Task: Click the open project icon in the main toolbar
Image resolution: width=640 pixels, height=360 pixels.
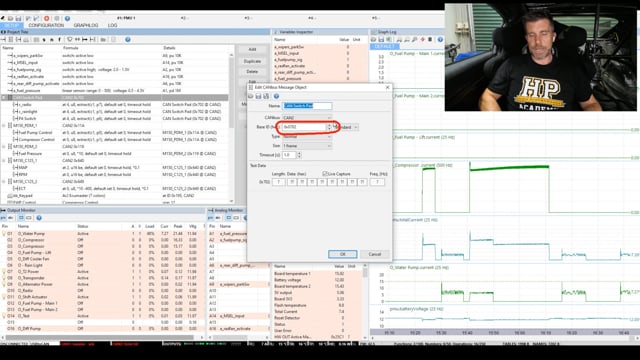Action: pyautogui.click(x=11, y=18)
